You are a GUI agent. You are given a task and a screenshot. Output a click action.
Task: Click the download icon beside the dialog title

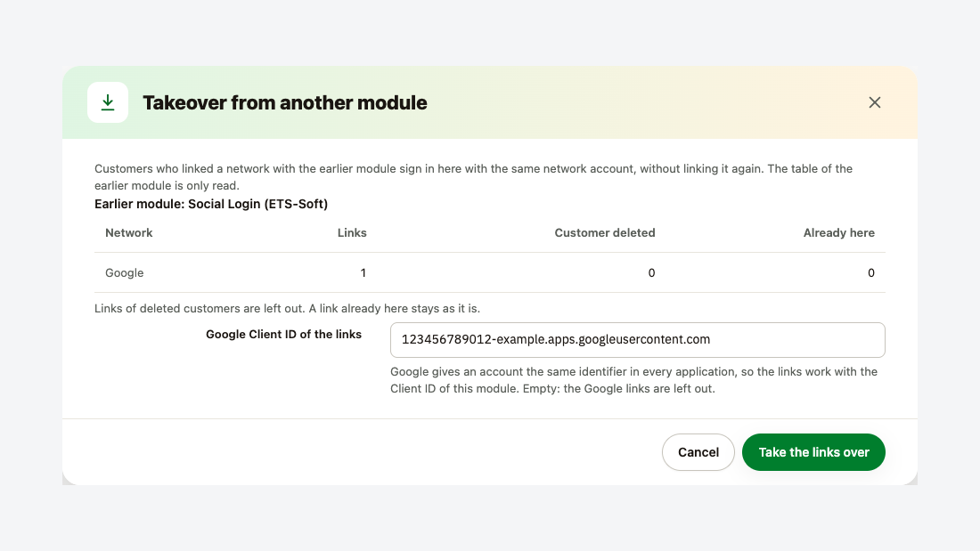pyautogui.click(x=108, y=102)
